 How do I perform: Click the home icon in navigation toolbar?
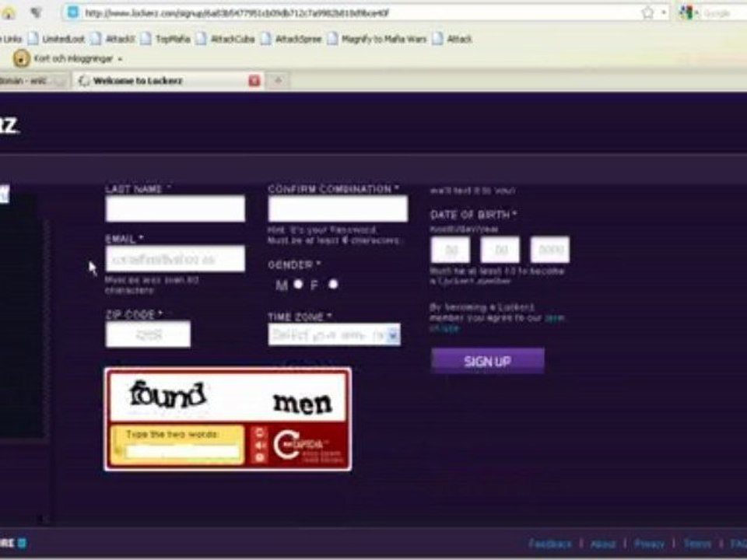[8, 13]
